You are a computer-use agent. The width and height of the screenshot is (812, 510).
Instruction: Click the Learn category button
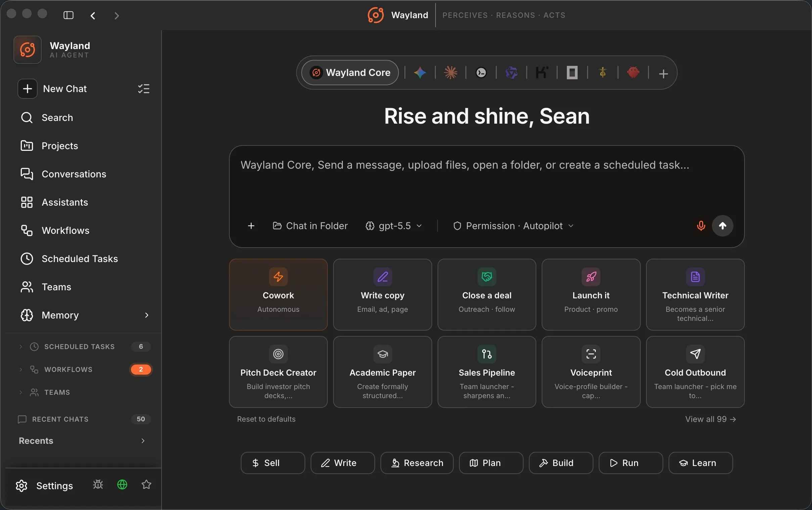click(701, 463)
